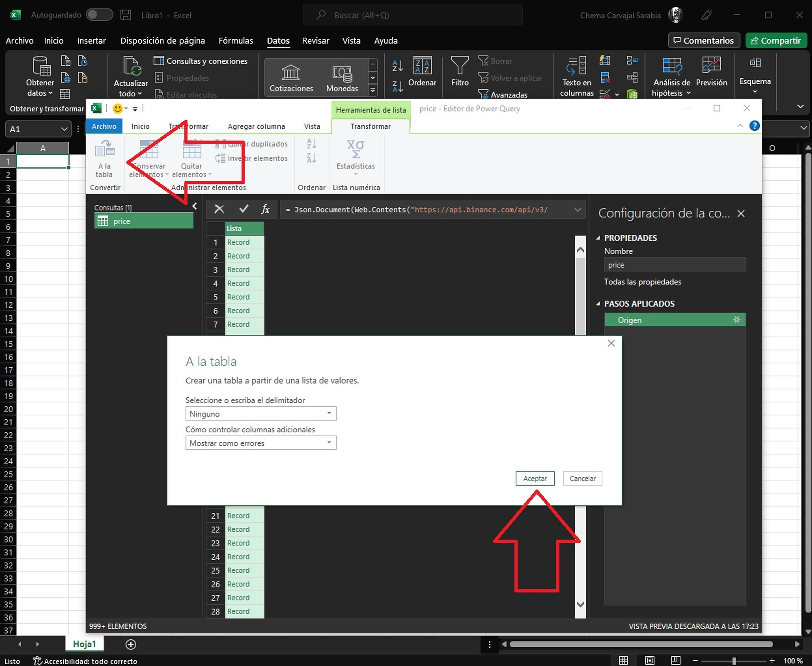Cancel formula bar edit X icon
Screen dimensions: 812x666
pyautogui.click(x=219, y=209)
